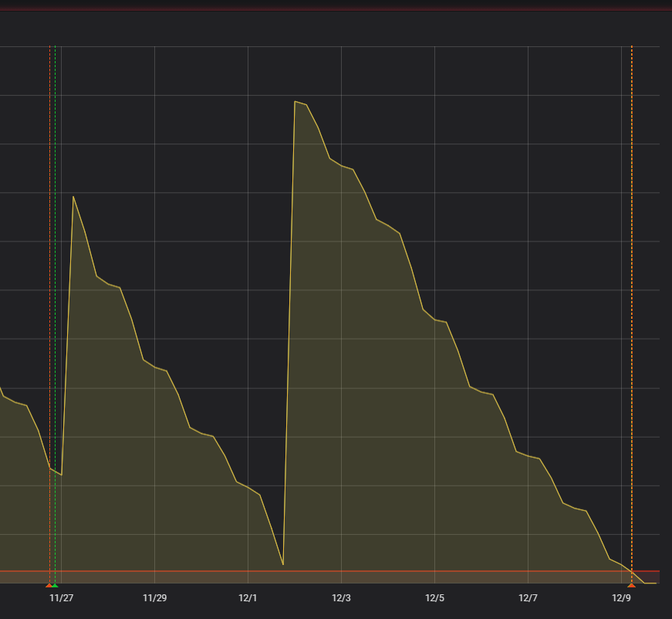Select the 12/1 date label
The image size is (672, 619).
click(x=248, y=598)
